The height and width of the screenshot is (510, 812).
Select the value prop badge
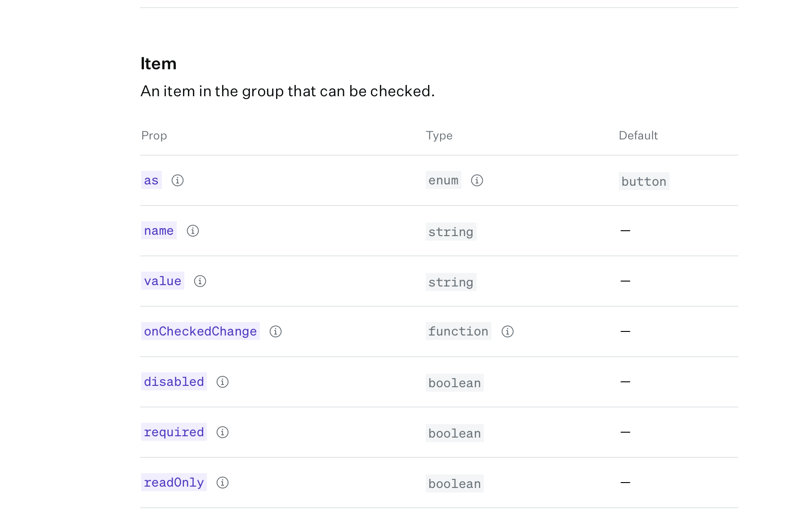(x=162, y=281)
